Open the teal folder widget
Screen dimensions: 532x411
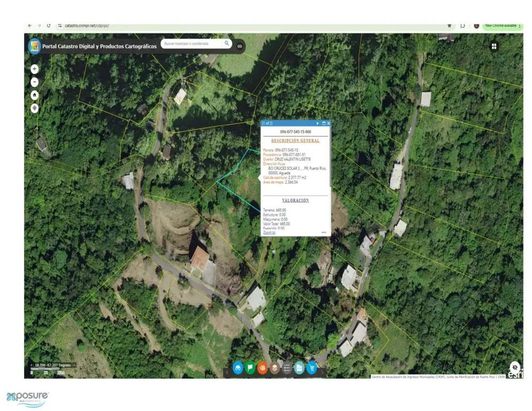pyautogui.click(x=299, y=368)
